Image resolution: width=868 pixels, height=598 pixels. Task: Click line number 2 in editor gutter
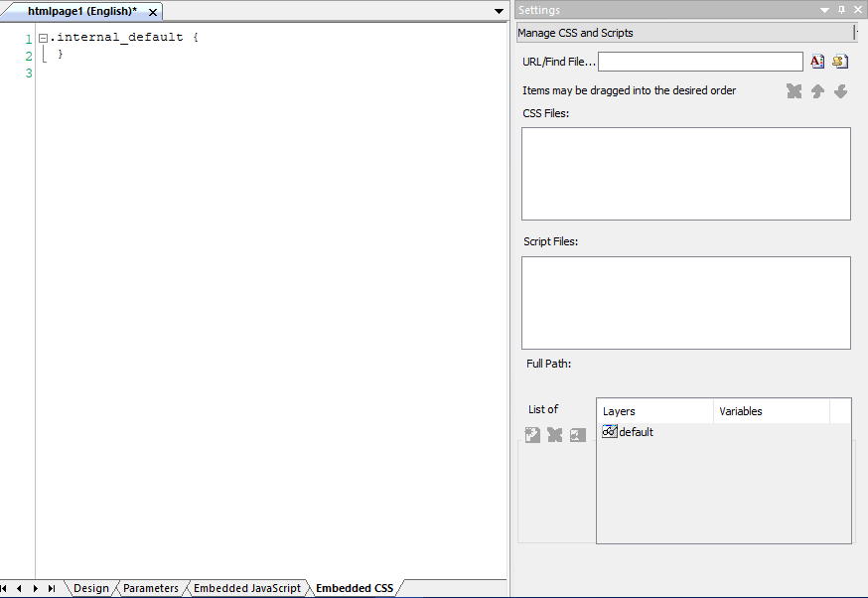pyautogui.click(x=29, y=56)
